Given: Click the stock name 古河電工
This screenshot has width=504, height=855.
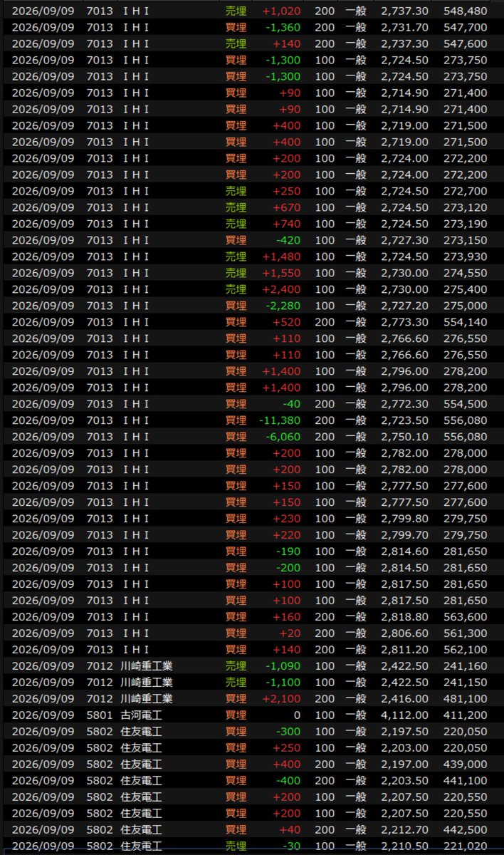Looking at the screenshot, I should coord(142,715).
